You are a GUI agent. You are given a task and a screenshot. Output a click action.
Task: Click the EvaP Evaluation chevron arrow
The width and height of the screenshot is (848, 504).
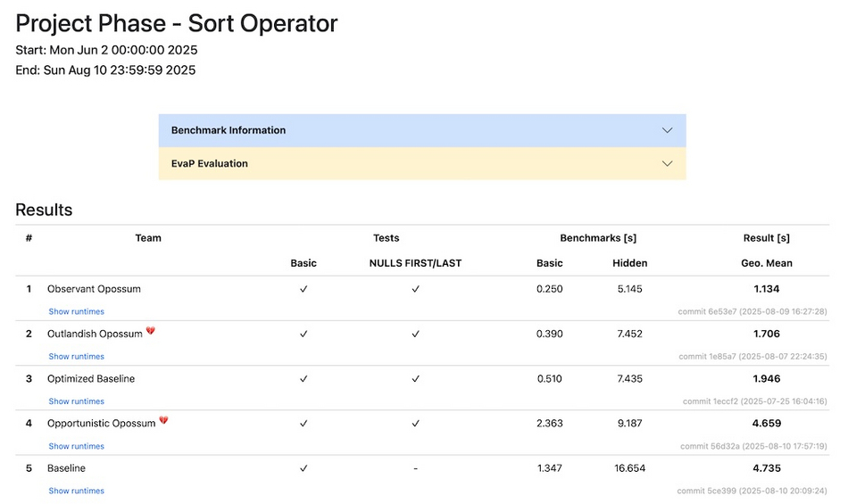point(668,163)
